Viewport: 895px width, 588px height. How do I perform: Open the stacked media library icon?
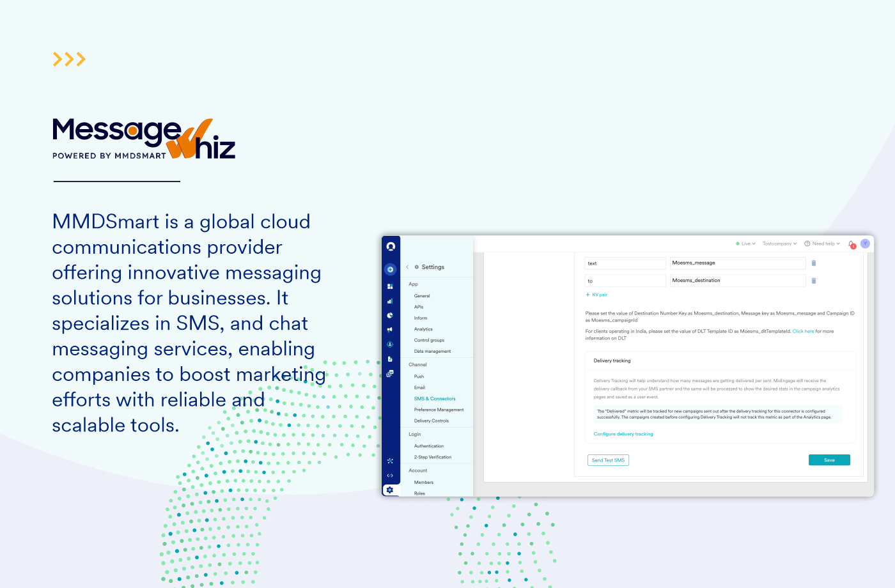pyautogui.click(x=390, y=373)
